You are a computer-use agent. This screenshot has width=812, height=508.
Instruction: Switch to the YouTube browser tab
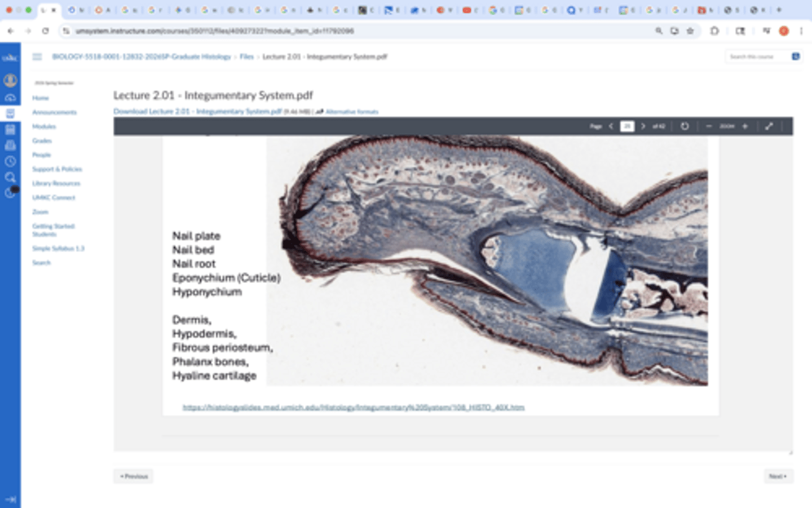tap(467, 10)
